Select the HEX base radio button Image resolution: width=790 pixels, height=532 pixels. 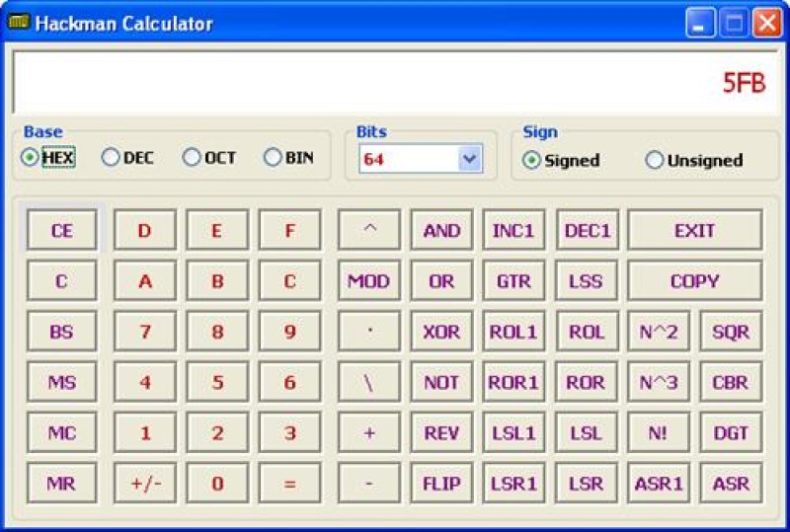31,158
